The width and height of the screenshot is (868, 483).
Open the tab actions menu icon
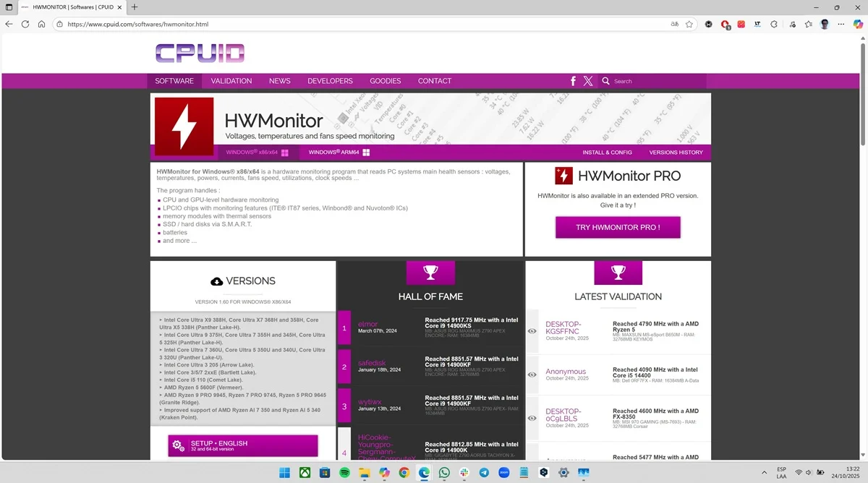click(9, 7)
